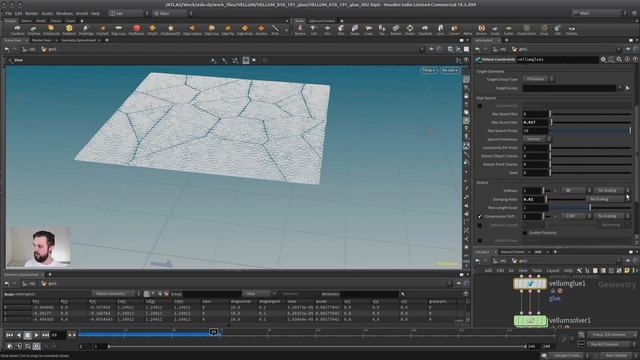Open the viewport No cam dropdown
Screen dimensions: 640x360
click(449, 70)
